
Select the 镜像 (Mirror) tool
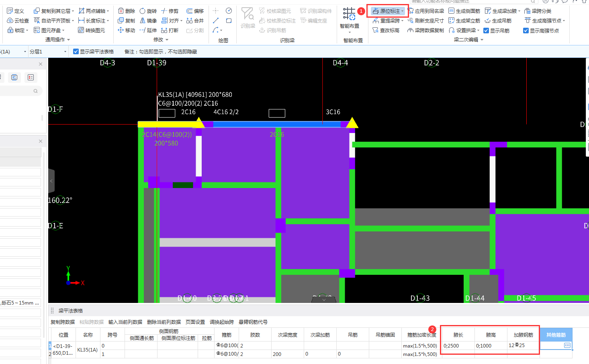pos(148,20)
